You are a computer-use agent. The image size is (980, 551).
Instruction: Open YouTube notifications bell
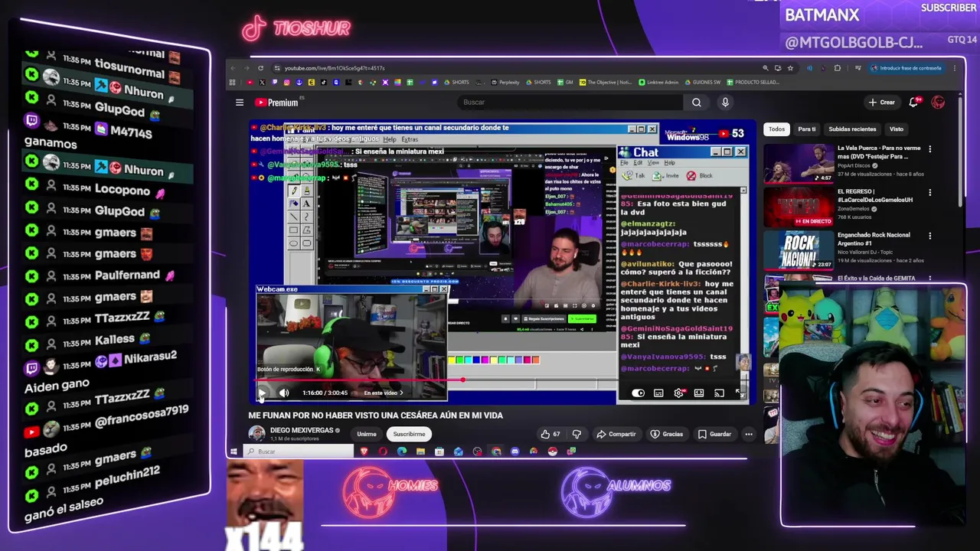[913, 103]
